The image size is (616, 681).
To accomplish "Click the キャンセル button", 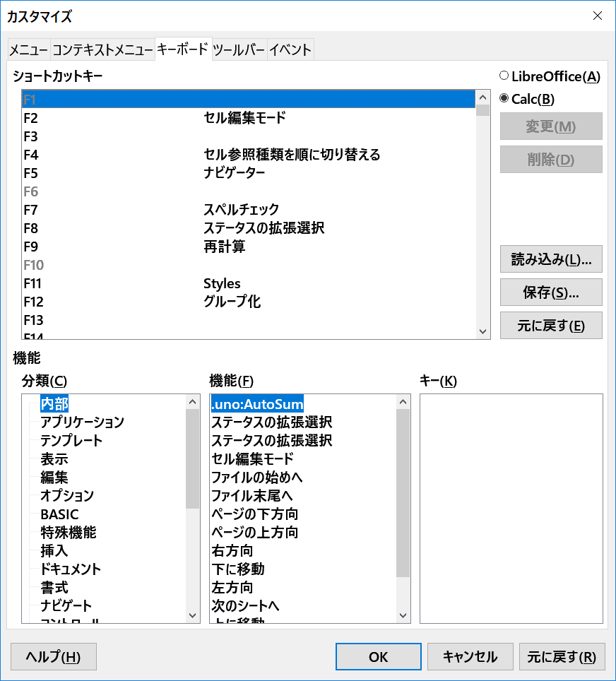I will (470, 656).
